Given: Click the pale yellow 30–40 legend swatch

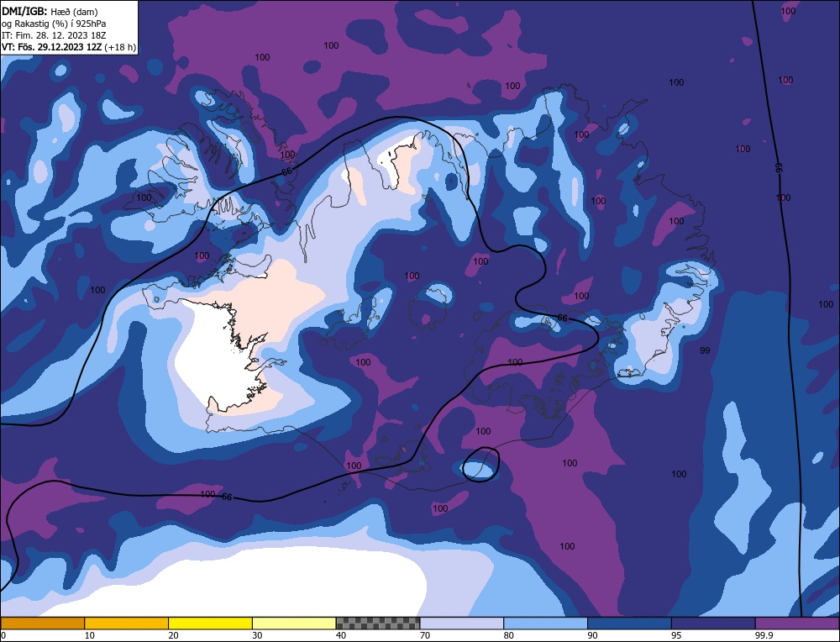Looking at the screenshot, I should point(294,624).
